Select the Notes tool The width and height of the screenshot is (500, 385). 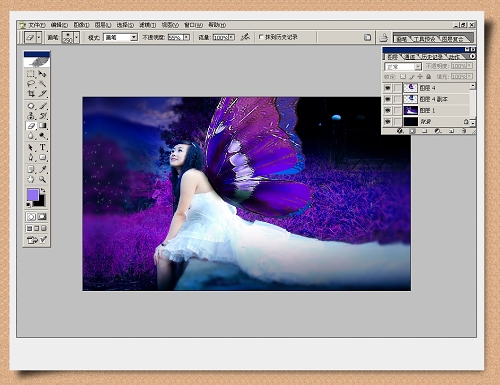pyautogui.click(x=31, y=169)
